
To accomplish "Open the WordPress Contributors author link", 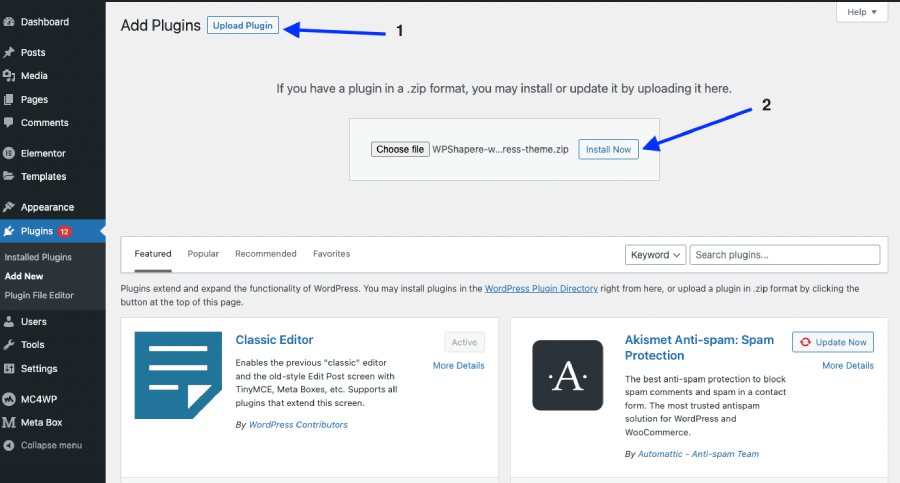I will point(298,424).
